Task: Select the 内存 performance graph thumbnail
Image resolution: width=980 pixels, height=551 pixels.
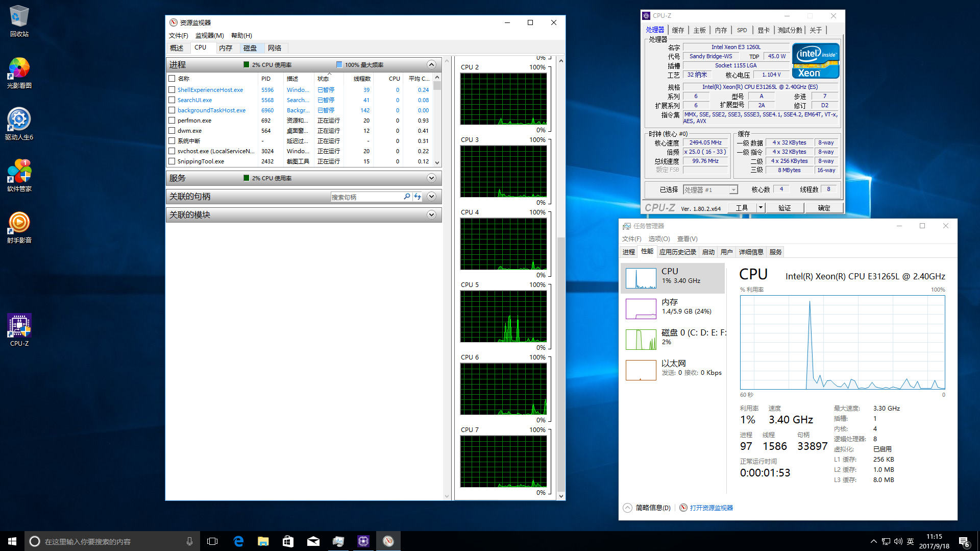Action: [x=641, y=309]
